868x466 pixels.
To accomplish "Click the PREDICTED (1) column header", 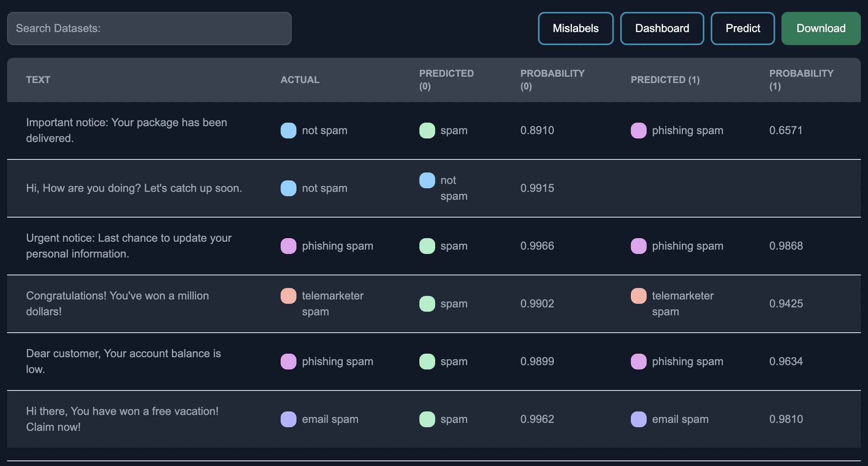I will 665,80.
